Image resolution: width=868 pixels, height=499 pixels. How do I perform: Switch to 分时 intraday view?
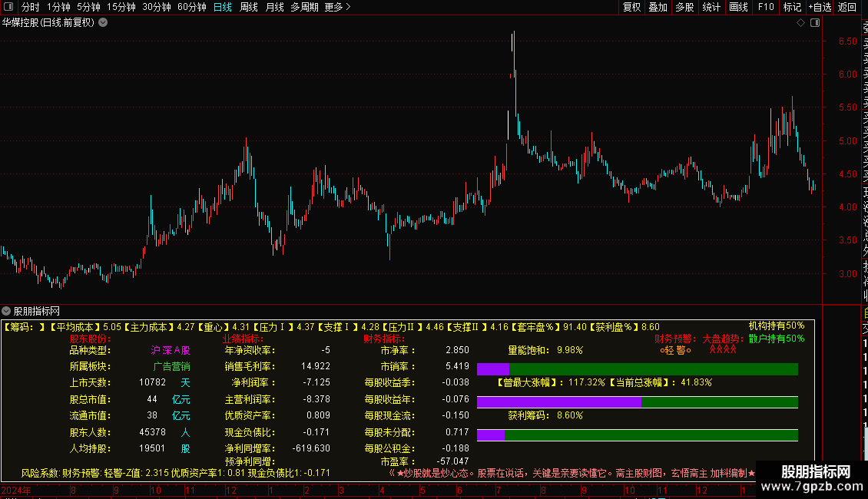coord(31,7)
